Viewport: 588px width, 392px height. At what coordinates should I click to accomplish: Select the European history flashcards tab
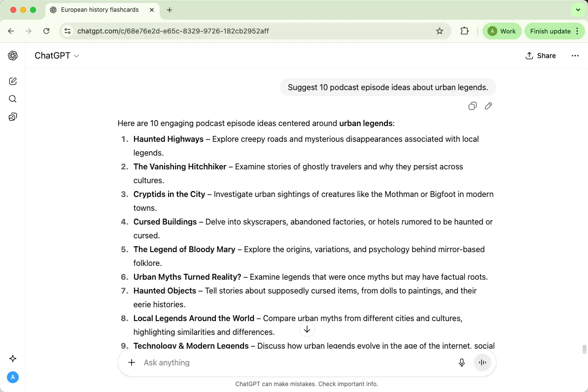click(100, 10)
